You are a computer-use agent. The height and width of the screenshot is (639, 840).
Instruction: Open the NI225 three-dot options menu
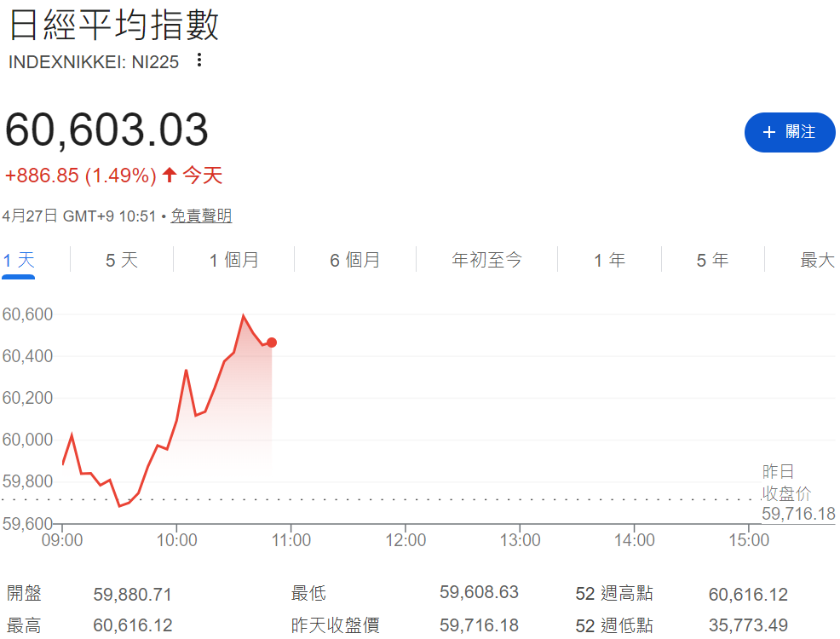[198, 61]
